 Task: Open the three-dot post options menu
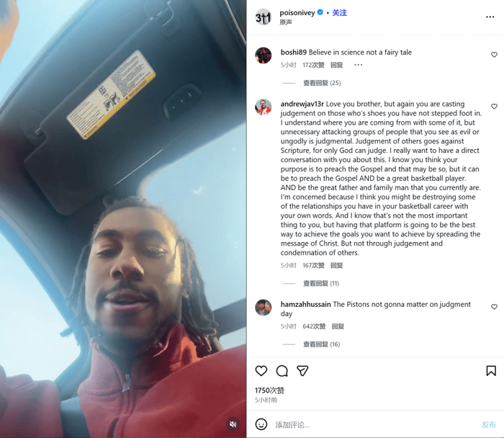(x=490, y=17)
